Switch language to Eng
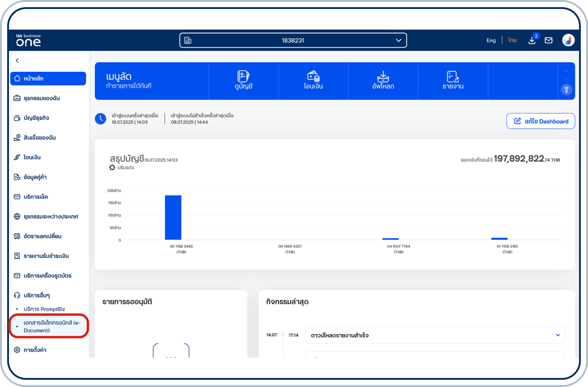This screenshot has width=588, height=387. pyautogui.click(x=491, y=40)
